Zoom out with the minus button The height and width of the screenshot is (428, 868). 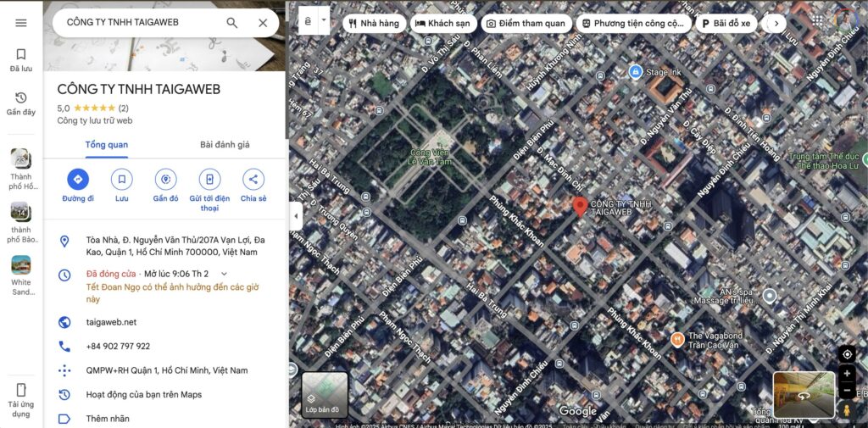847,391
